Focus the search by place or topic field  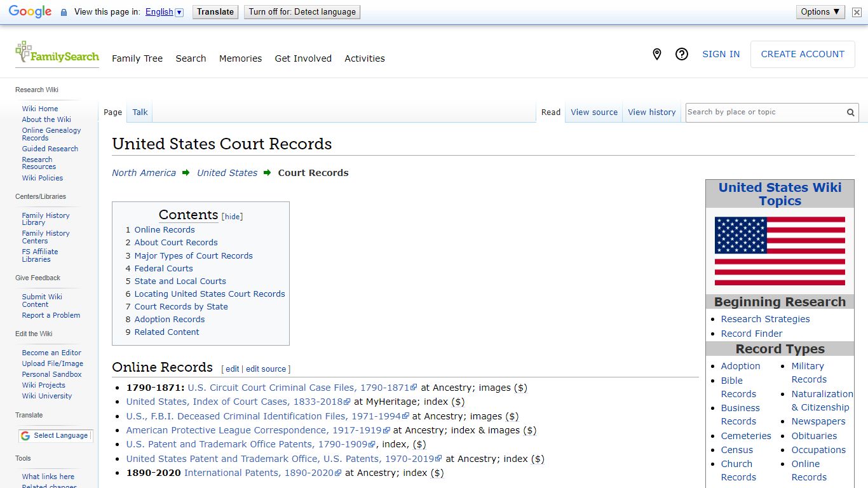coord(765,112)
